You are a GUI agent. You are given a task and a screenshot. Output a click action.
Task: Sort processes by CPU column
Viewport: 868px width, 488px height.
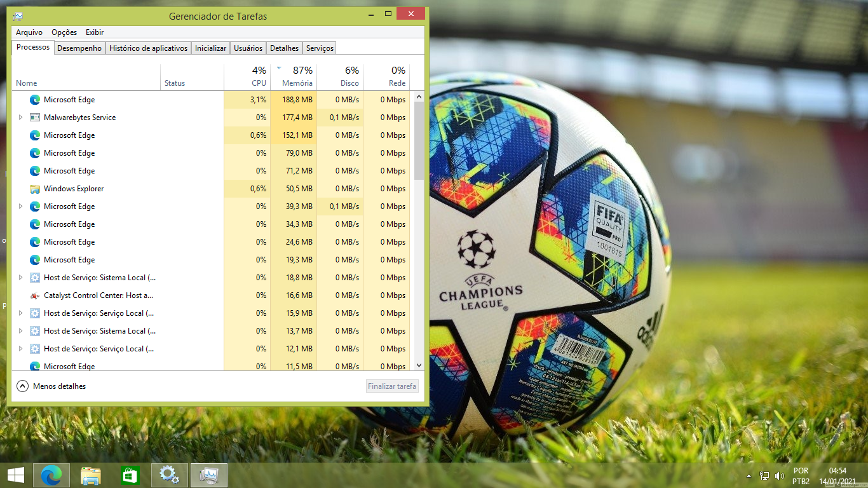click(247, 77)
